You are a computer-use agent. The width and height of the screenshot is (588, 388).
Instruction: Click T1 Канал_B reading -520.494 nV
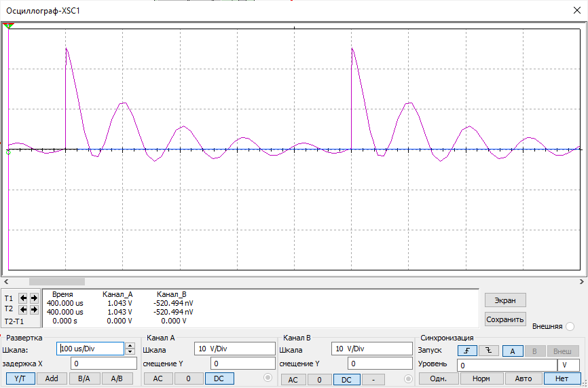pos(173,303)
